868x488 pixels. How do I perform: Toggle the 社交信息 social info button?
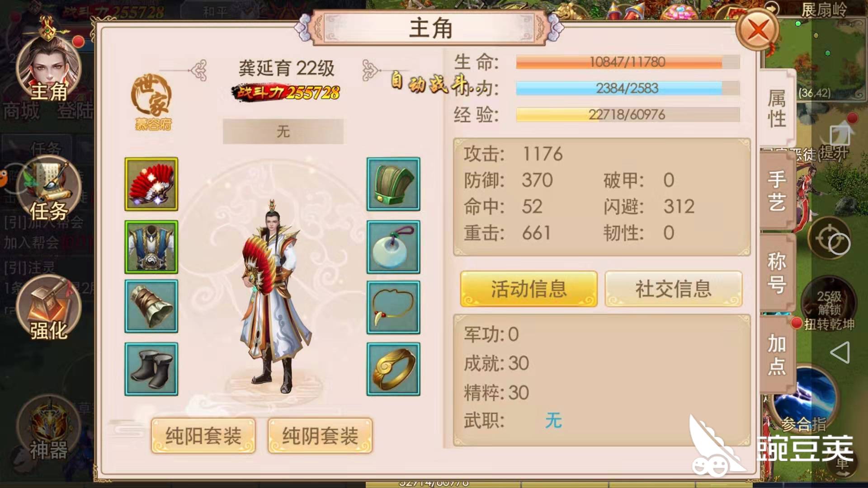[x=674, y=289]
